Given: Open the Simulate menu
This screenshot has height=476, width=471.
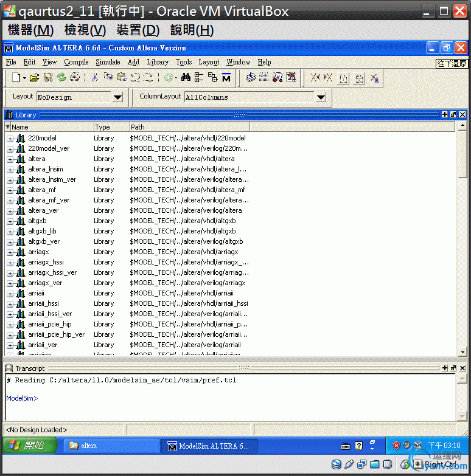Looking at the screenshot, I should click(x=108, y=62).
